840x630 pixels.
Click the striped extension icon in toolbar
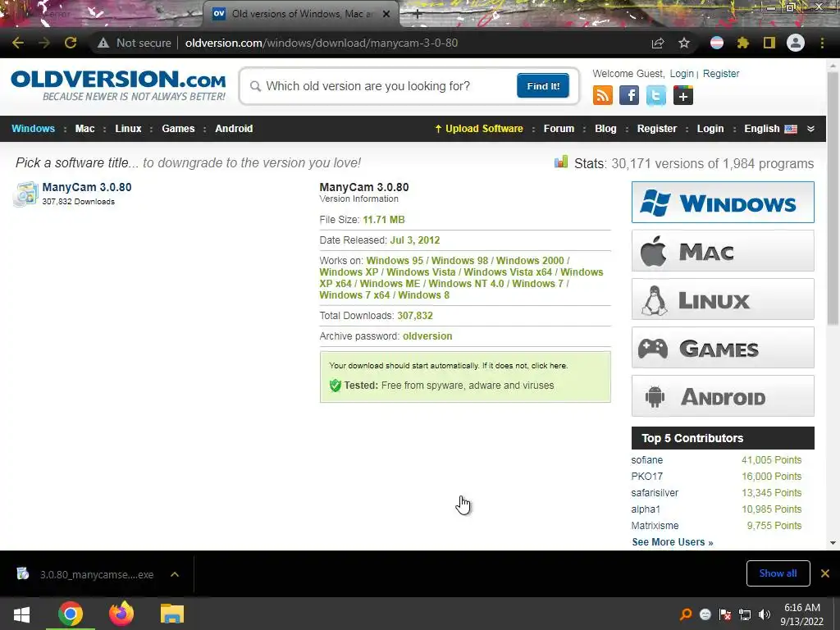[x=717, y=43]
